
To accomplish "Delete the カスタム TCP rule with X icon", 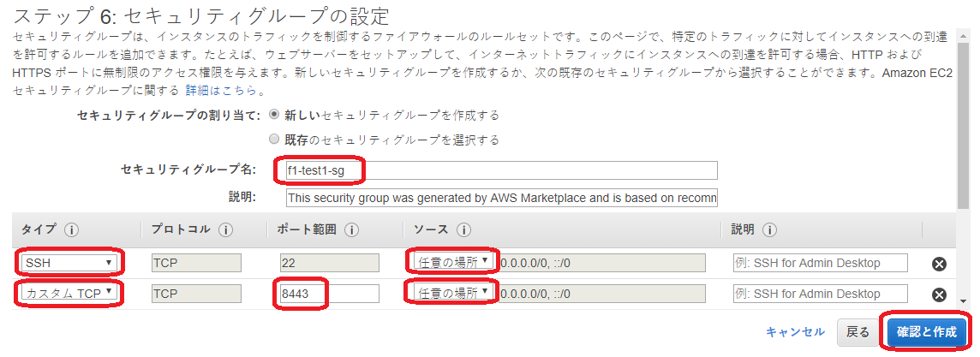I will point(939,295).
